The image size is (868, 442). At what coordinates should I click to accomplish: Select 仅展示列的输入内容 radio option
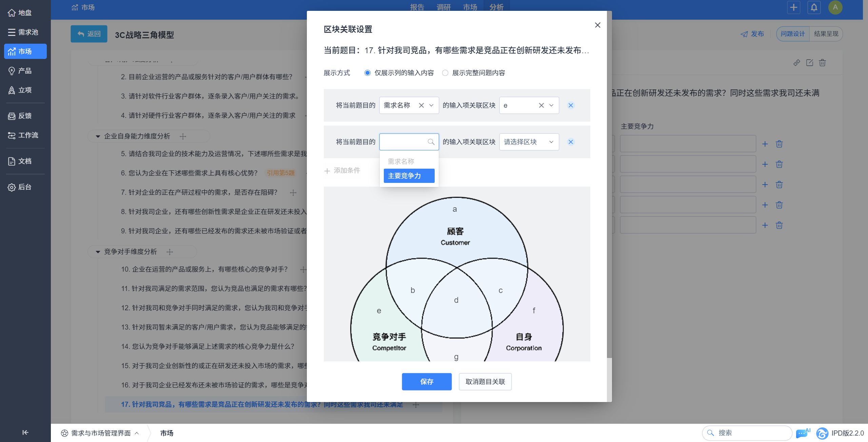pos(367,73)
